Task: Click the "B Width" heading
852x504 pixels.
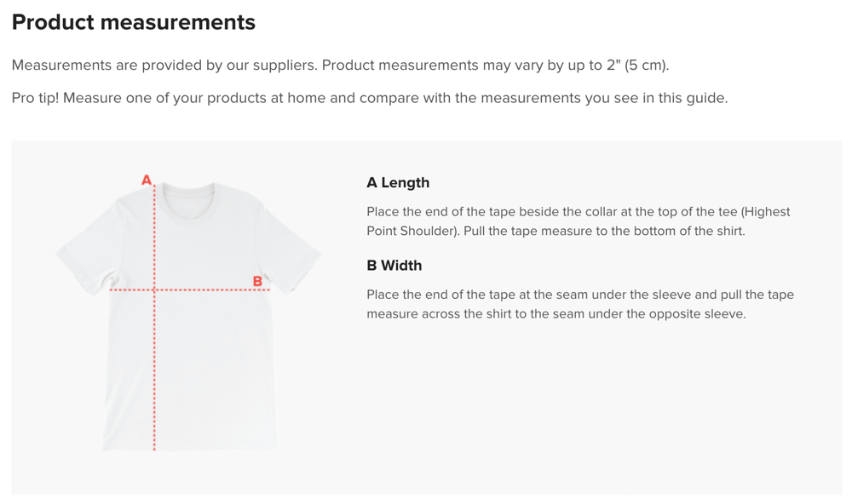Action: pos(394,266)
